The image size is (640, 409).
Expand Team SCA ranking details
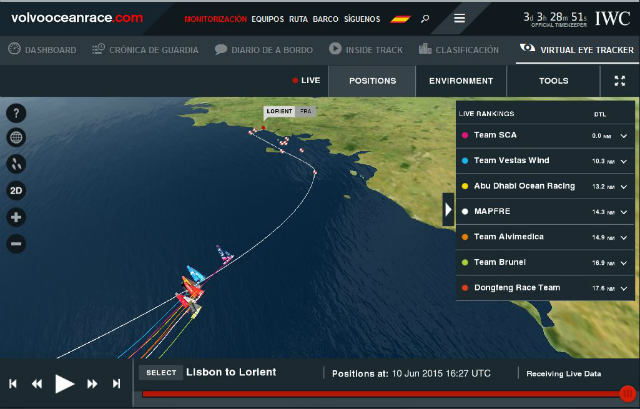coord(624,136)
